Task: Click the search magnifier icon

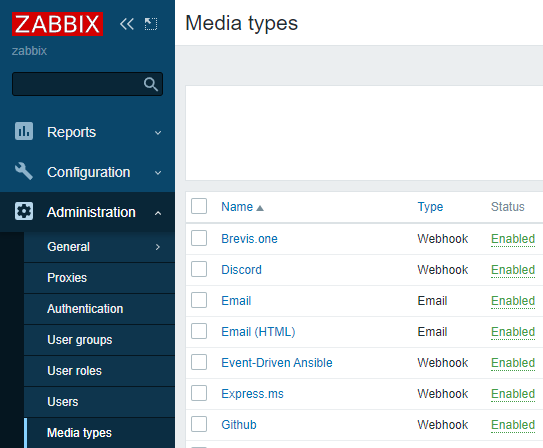Action: (x=151, y=84)
